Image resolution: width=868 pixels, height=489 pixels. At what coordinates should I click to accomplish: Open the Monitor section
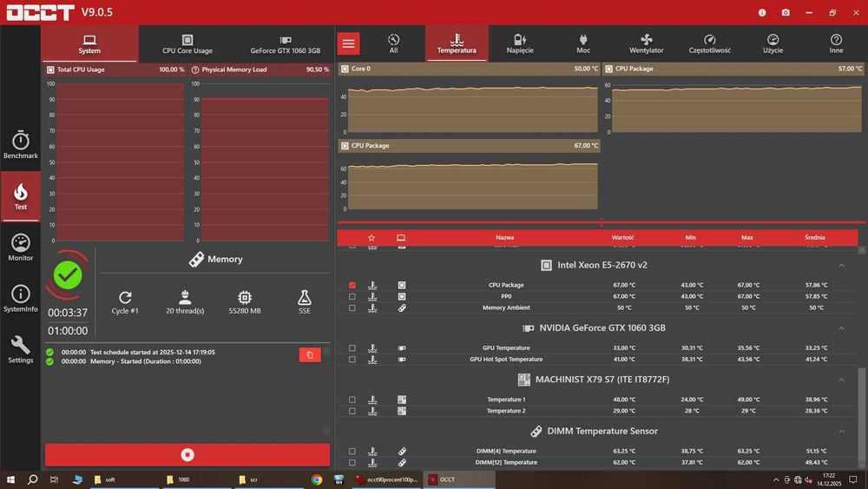tap(21, 247)
